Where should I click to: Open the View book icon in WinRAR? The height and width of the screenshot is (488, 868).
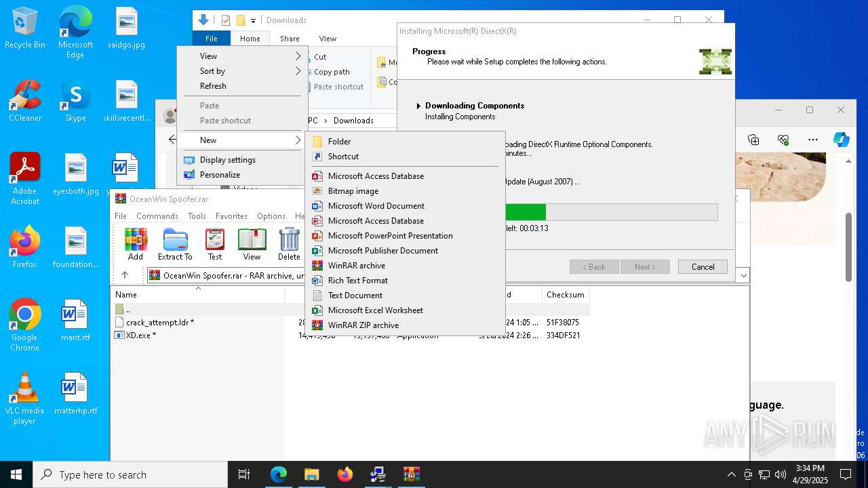[252, 244]
